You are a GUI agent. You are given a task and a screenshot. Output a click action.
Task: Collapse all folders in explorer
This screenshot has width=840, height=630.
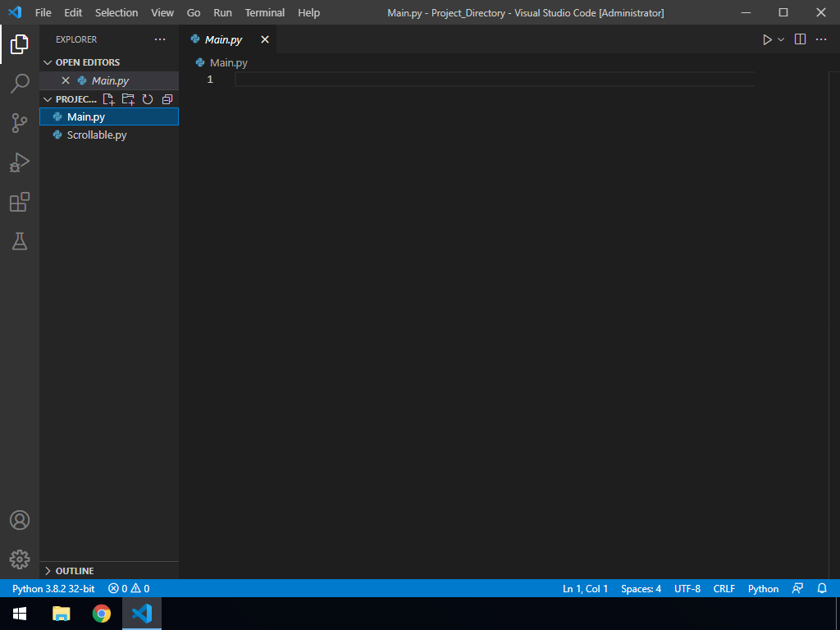167,99
